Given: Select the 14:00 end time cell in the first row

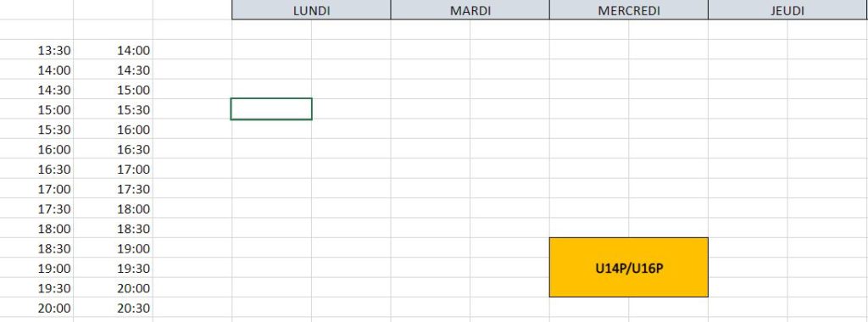Looking at the screenshot, I should pos(113,50).
